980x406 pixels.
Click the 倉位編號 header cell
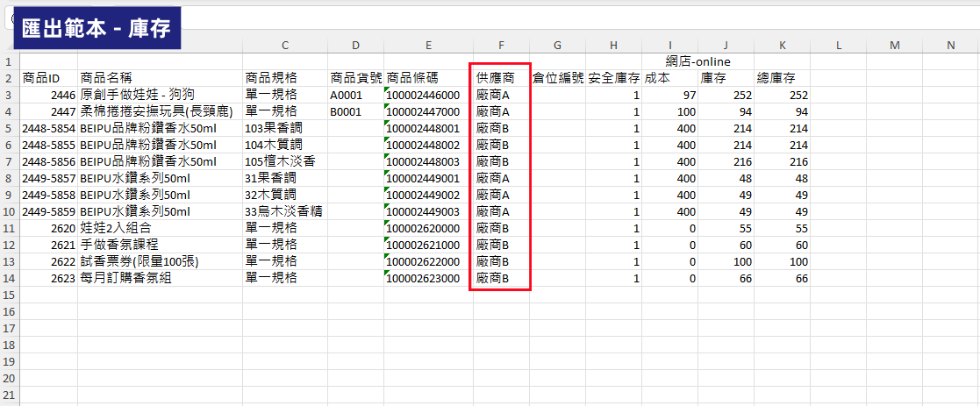pyautogui.click(x=557, y=78)
